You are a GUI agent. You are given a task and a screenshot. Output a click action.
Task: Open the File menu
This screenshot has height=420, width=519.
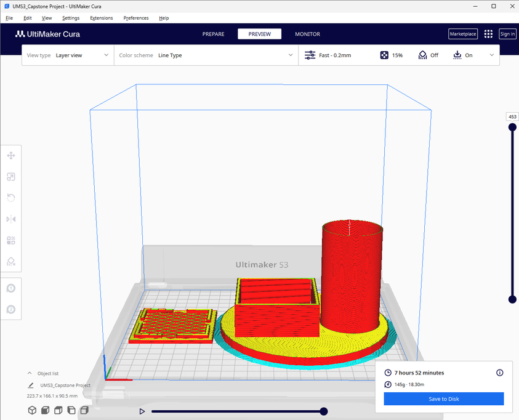pos(9,18)
